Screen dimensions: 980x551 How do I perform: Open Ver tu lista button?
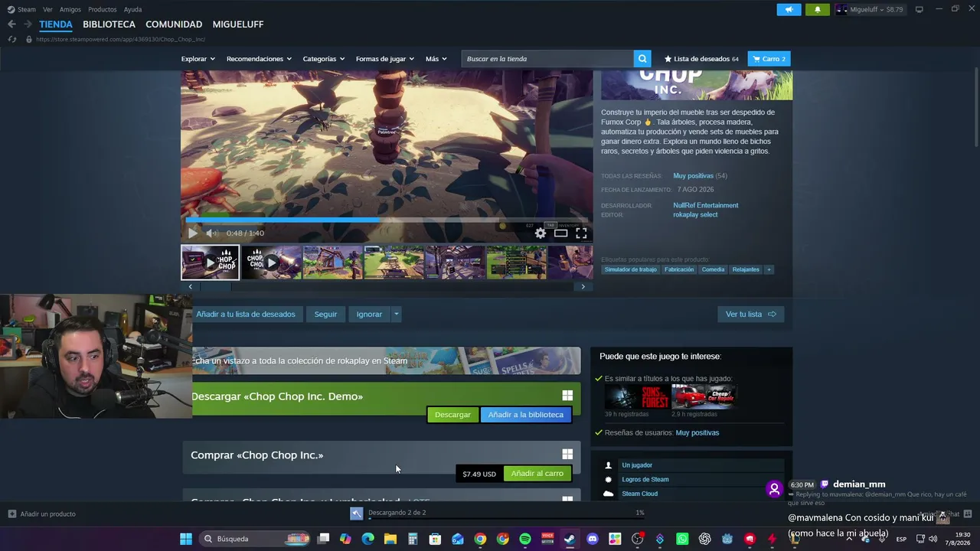click(x=750, y=314)
